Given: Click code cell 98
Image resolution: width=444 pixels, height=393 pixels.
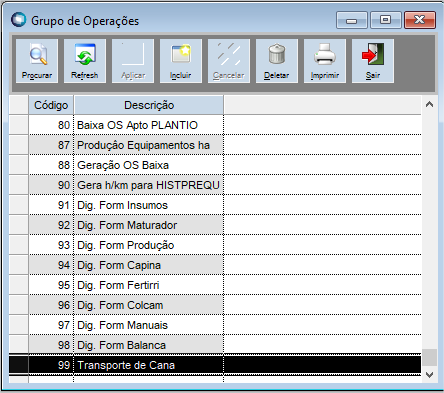Looking at the screenshot, I should (51, 345).
